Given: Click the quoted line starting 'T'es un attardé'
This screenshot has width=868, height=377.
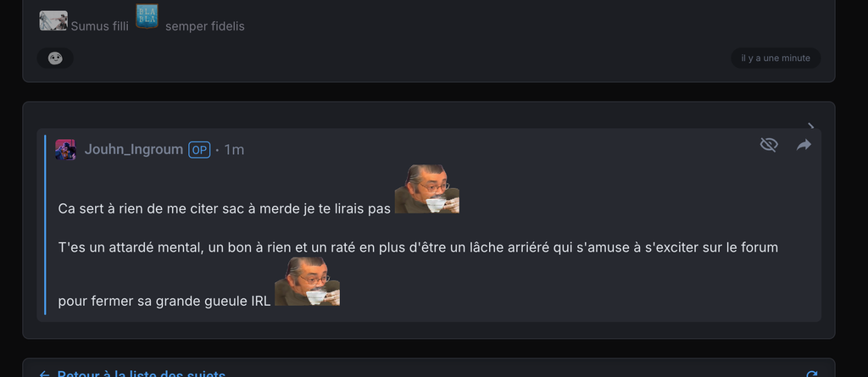Looking at the screenshot, I should 418,247.
